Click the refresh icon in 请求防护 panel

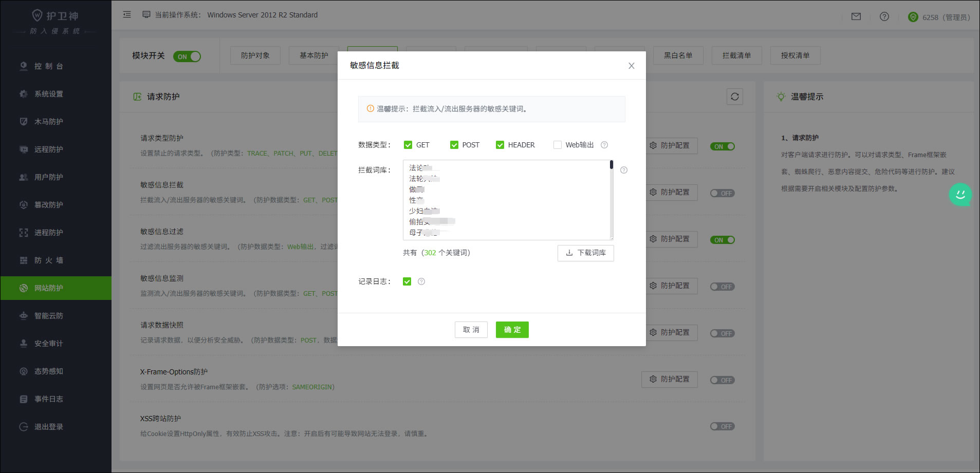coord(734,97)
